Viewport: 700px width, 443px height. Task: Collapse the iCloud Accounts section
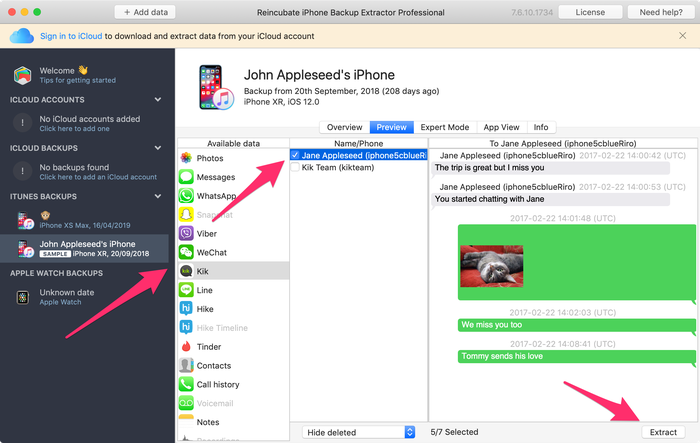click(158, 100)
